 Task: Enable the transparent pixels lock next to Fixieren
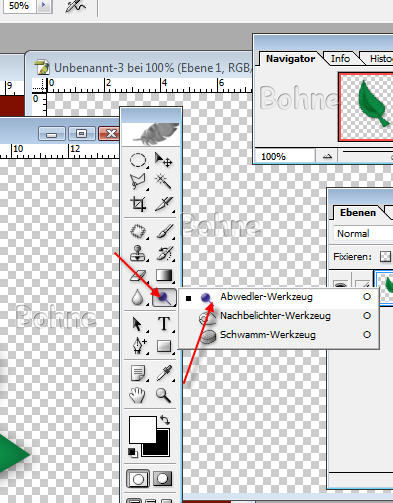(385, 256)
